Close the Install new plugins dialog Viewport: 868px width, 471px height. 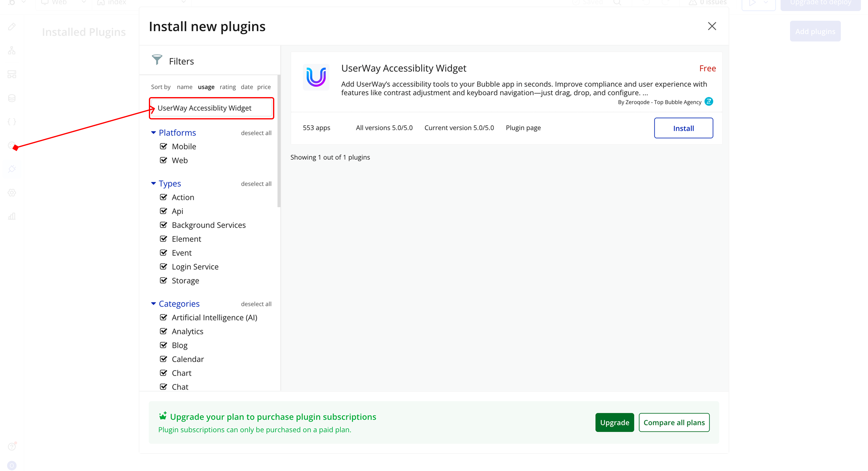(712, 26)
